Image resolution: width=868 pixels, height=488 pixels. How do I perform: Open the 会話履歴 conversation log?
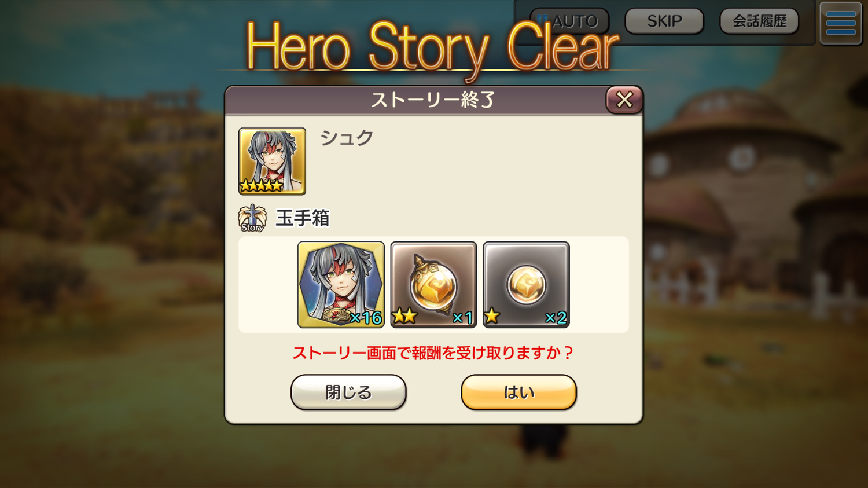tap(759, 21)
